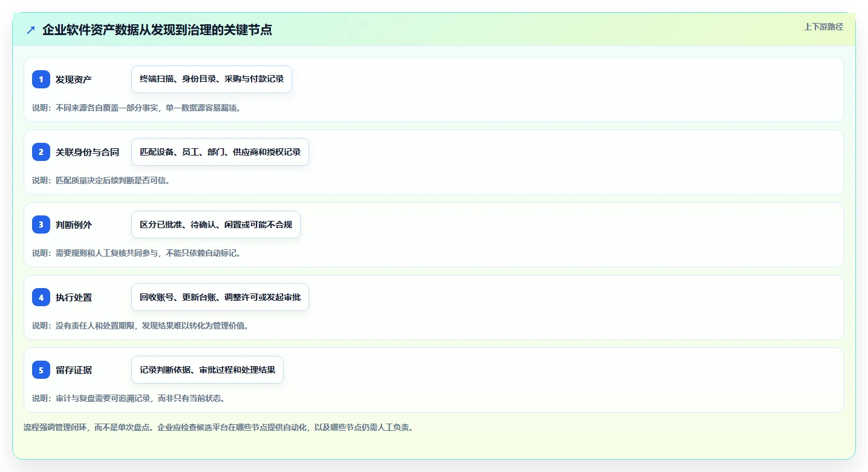Click the 匹配设备、员工、部门、供应商和授权记录 chip
The image size is (868, 472).
[220, 152]
